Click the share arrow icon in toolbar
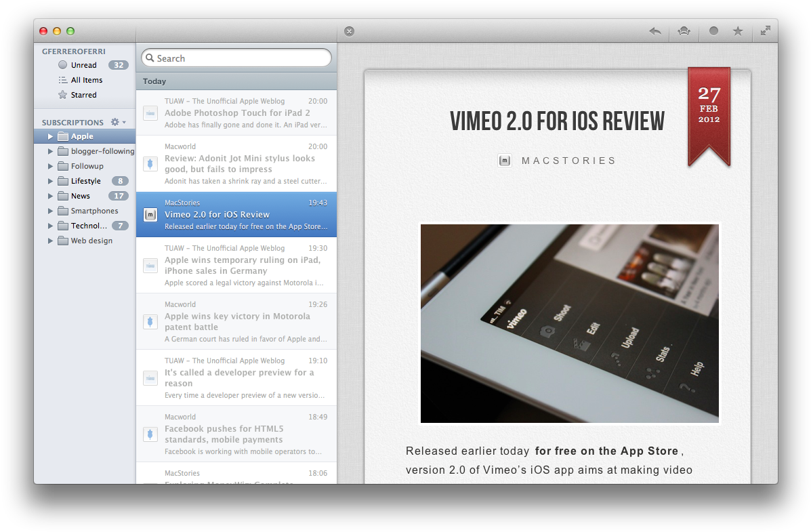 (654, 31)
